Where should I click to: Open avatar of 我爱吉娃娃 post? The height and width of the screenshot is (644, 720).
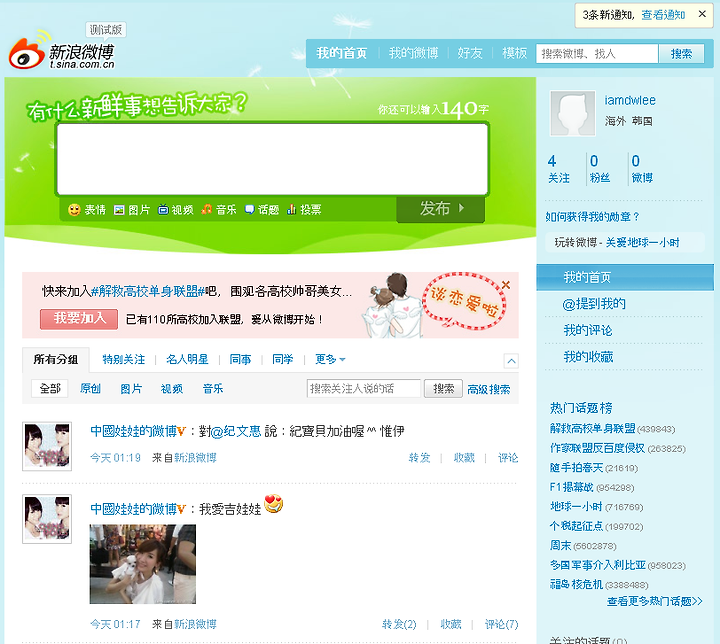point(47,519)
